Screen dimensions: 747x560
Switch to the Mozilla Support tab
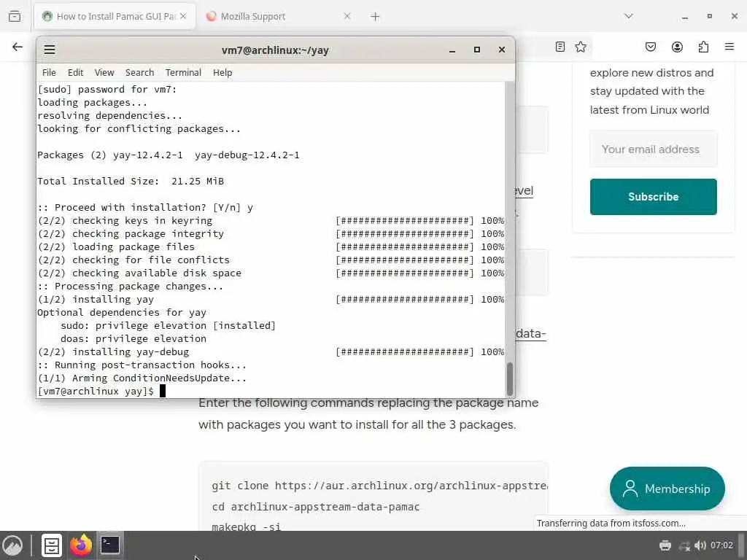pos(279,17)
